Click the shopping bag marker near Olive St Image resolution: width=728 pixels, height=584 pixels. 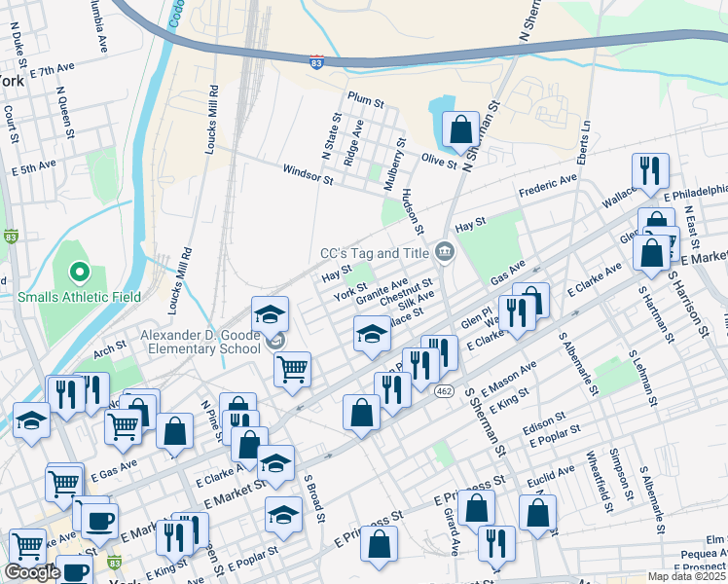[460, 130]
